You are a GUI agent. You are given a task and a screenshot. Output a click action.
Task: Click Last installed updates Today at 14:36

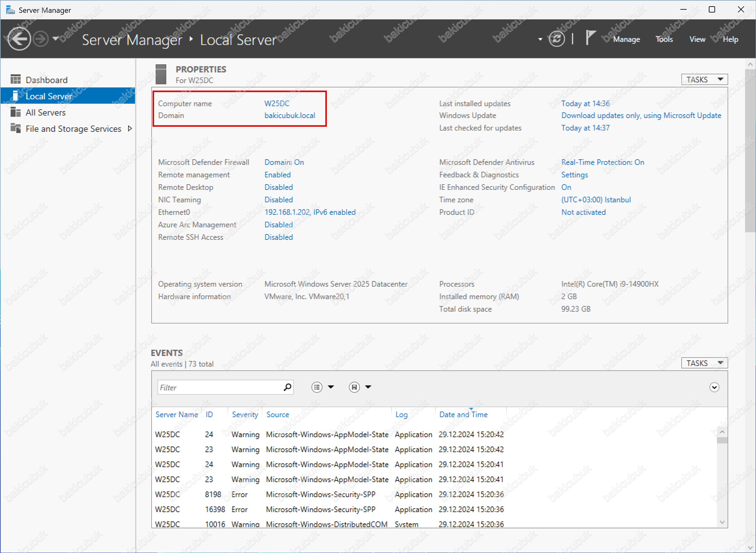click(585, 103)
